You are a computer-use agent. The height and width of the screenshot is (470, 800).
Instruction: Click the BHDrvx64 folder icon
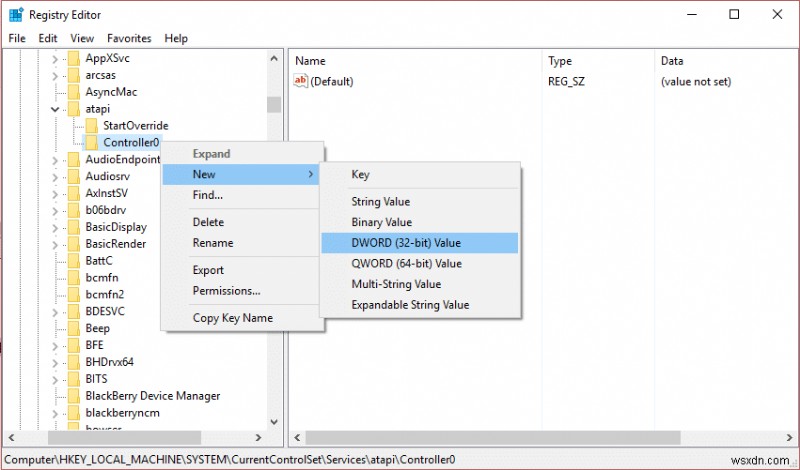click(74, 361)
